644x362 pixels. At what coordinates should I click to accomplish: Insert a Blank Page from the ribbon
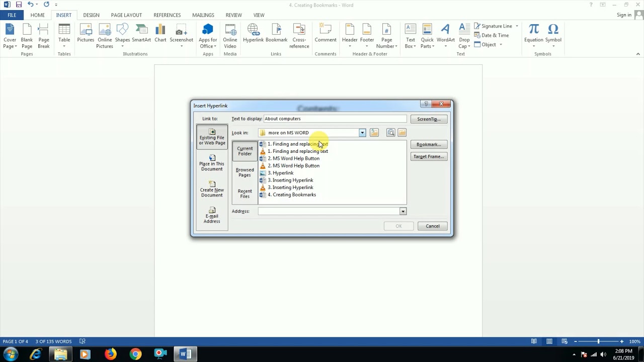pos(27,36)
